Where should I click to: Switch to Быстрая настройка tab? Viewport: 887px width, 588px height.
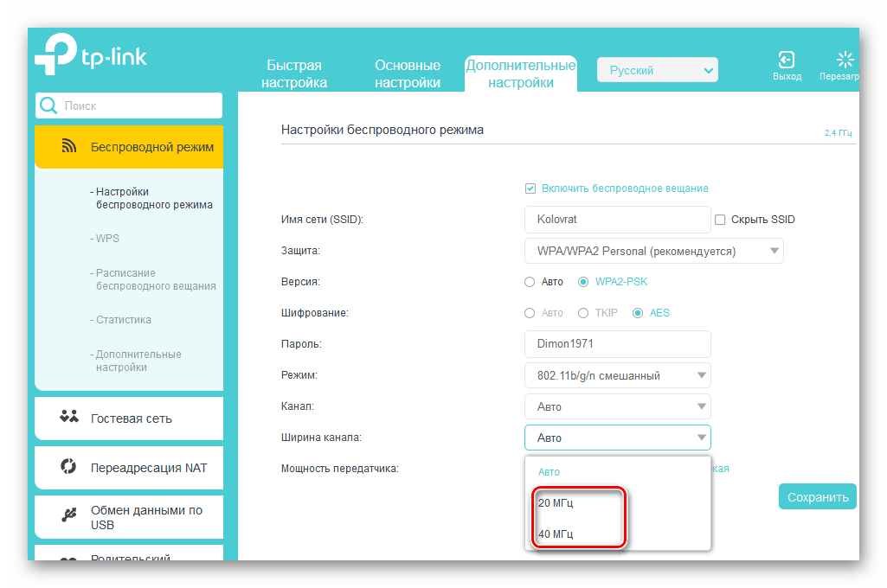point(294,73)
